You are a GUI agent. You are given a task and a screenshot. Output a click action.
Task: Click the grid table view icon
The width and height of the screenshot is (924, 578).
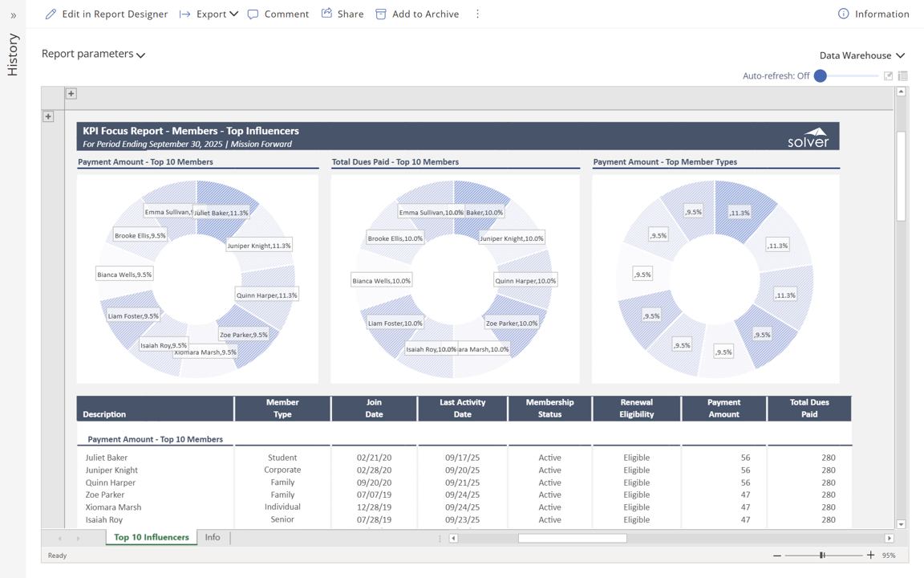[x=903, y=76]
